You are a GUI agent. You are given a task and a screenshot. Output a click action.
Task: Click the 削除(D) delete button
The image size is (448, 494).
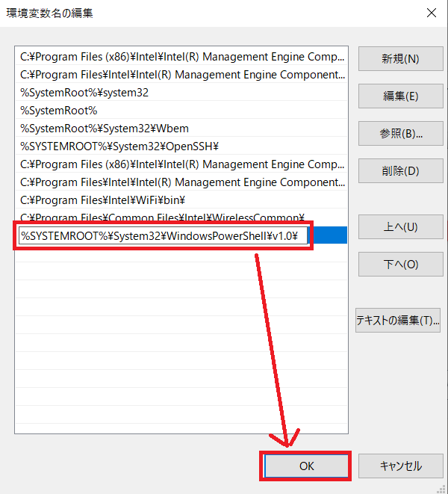[x=400, y=170]
